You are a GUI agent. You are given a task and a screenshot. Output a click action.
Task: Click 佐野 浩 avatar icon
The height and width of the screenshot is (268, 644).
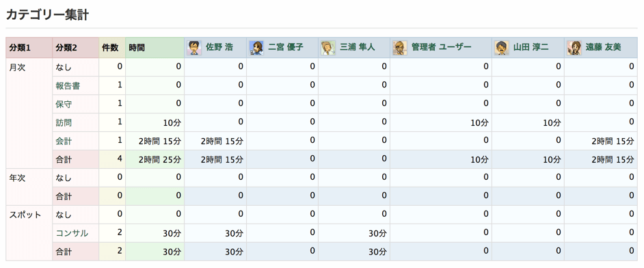pyautogui.click(x=195, y=48)
